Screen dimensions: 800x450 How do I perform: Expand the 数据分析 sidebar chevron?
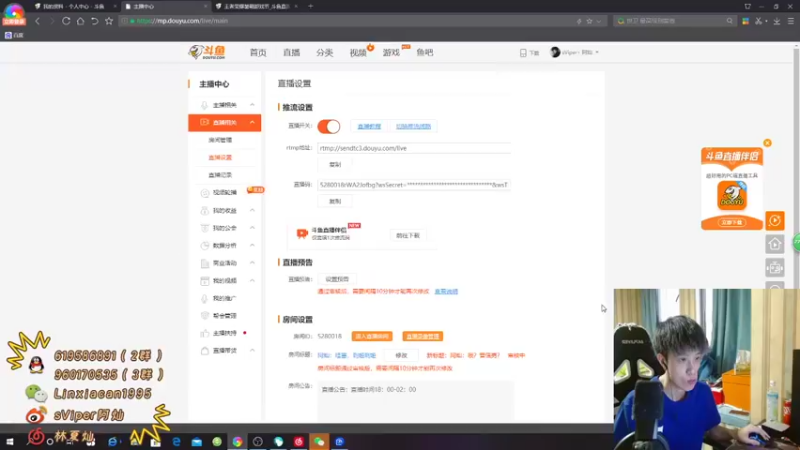(x=252, y=245)
